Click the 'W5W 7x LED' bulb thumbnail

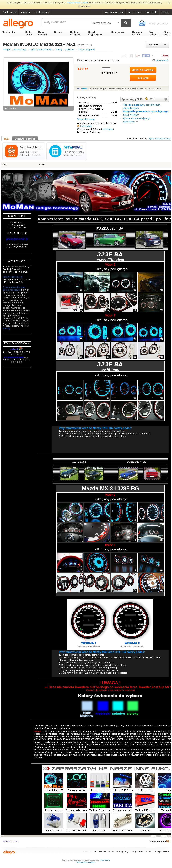(x=53, y=821)
